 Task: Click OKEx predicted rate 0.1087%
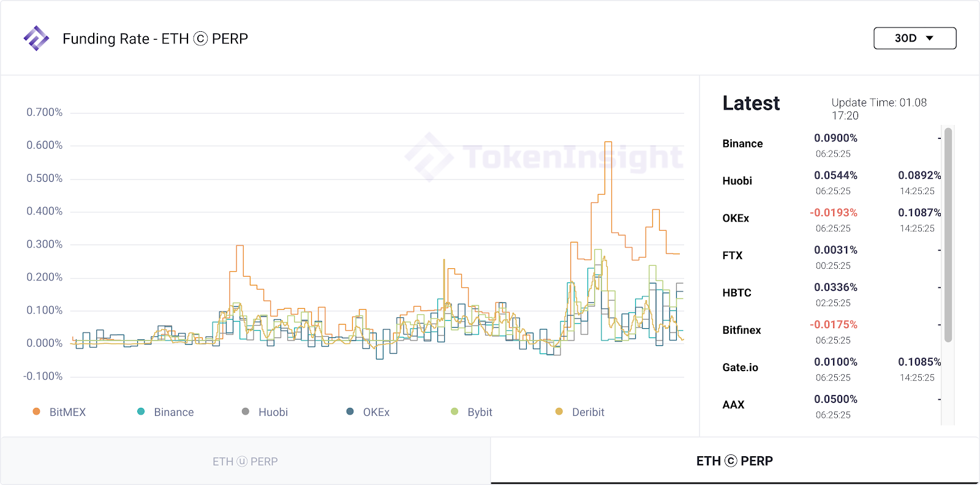[919, 212]
